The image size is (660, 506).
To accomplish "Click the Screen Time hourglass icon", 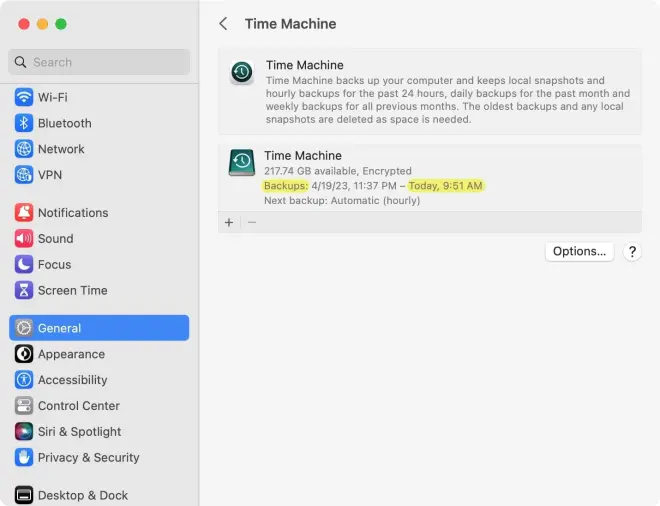I will click(24, 290).
